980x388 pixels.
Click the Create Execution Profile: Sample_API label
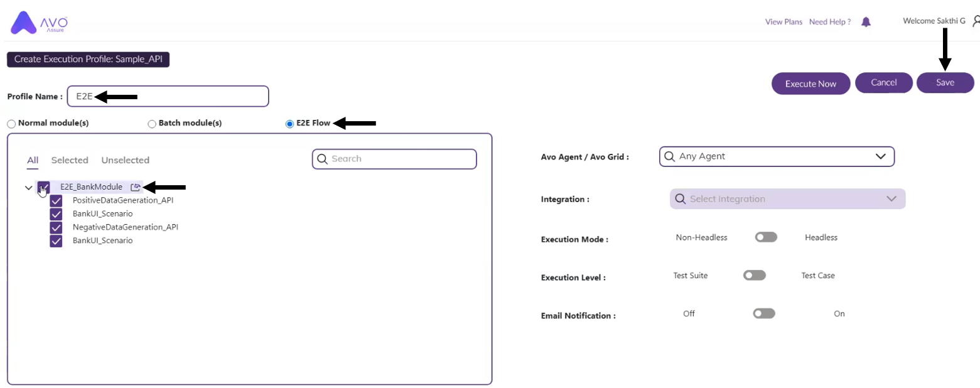click(x=89, y=59)
